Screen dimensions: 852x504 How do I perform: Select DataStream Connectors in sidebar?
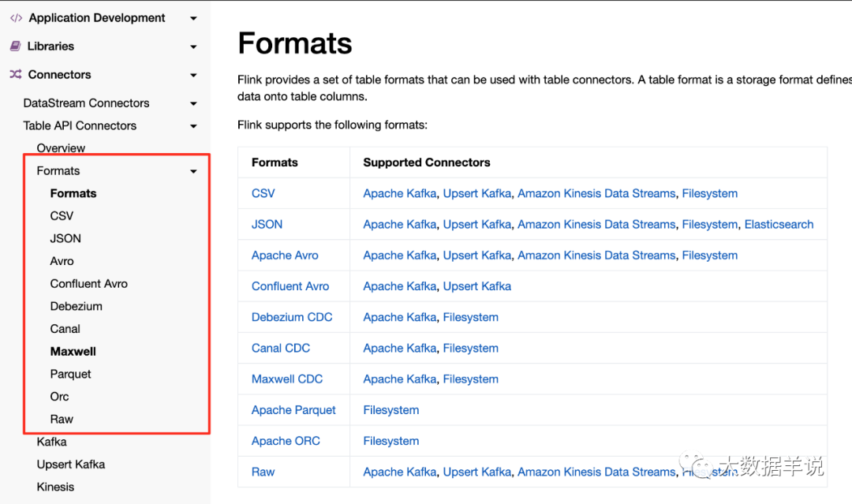(x=86, y=103)
